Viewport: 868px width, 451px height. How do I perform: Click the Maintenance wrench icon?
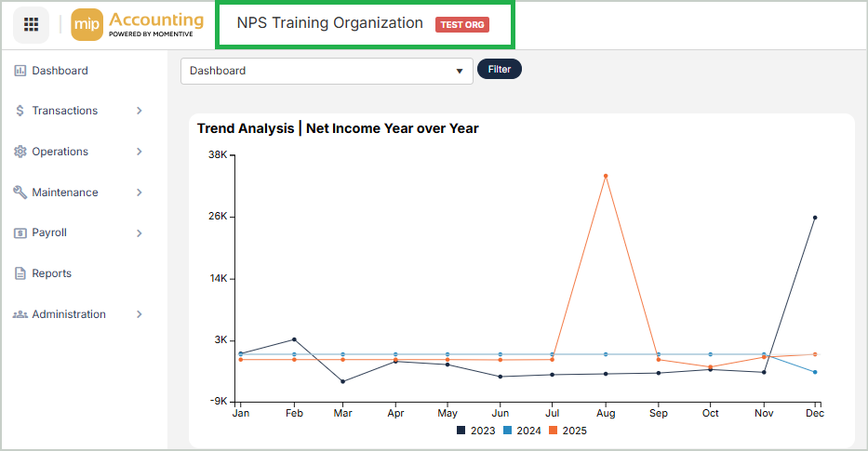[x=20, y=192]
